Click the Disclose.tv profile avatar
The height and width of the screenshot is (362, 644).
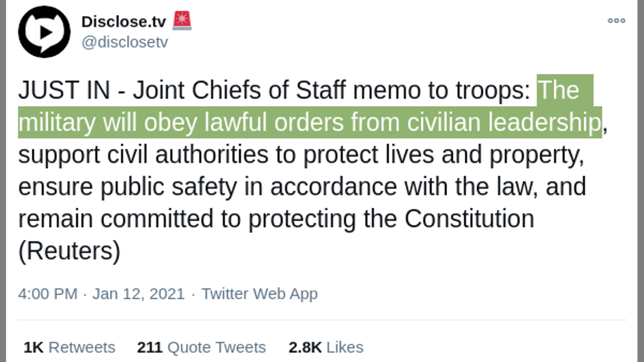44,32
